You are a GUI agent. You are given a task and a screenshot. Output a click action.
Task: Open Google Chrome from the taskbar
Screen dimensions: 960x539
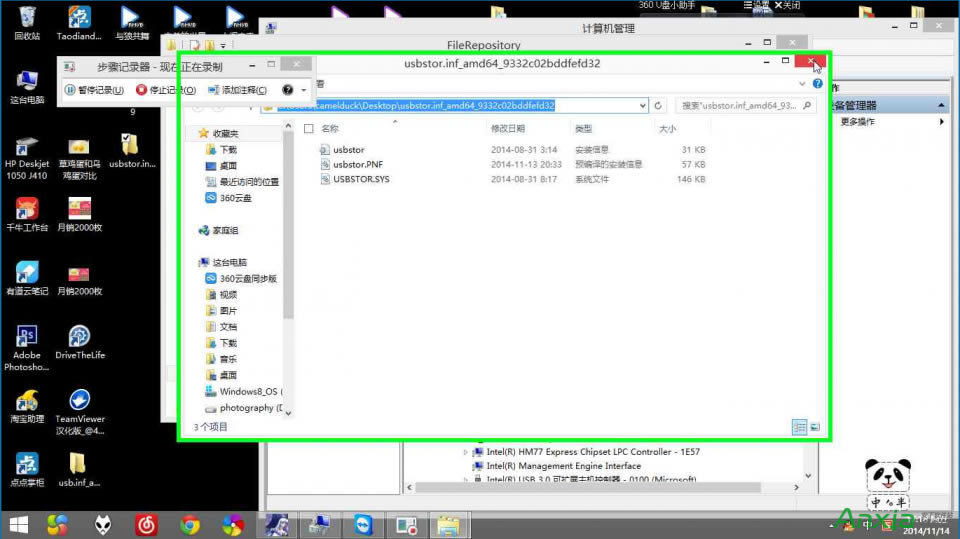[190, 524]
